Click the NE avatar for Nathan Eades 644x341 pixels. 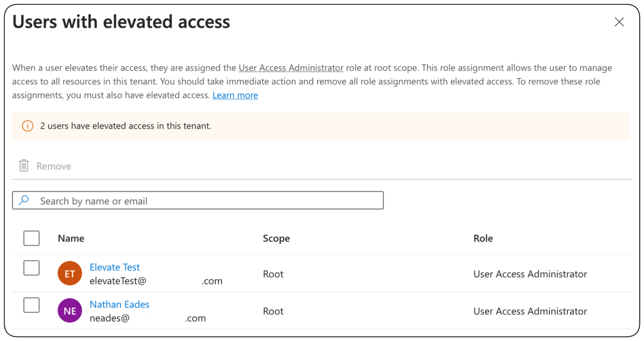pos(70,310)
